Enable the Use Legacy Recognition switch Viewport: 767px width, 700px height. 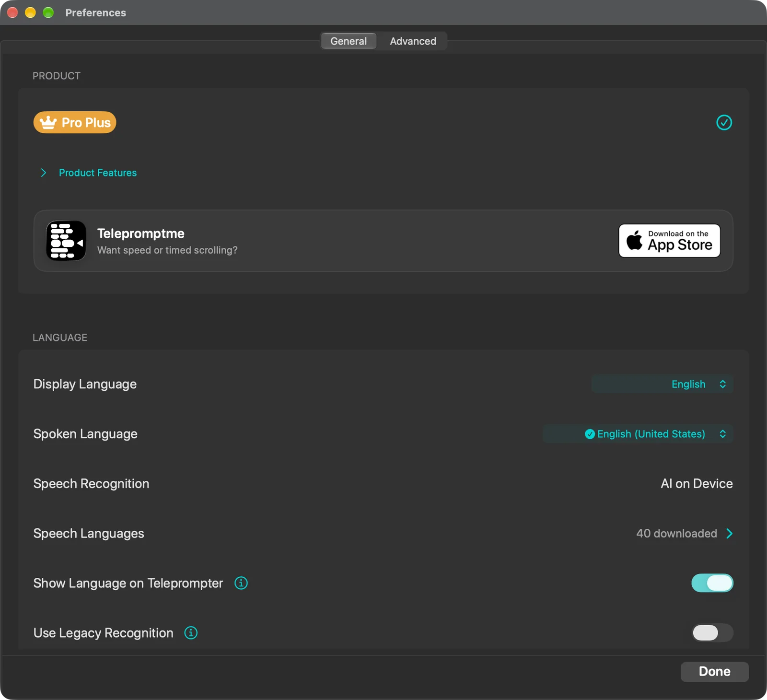point(712,633)
